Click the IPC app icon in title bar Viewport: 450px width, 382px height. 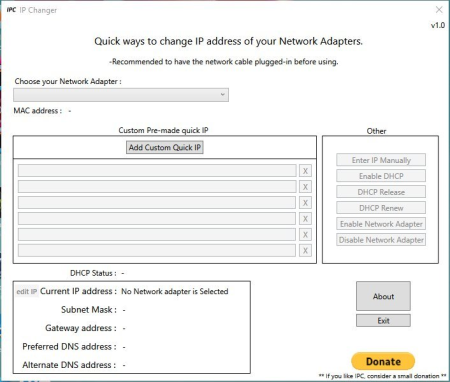point(11,10)
